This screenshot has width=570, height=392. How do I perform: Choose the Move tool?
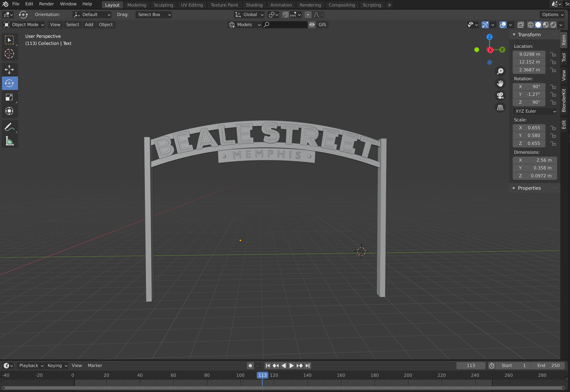tap(9, 70)
